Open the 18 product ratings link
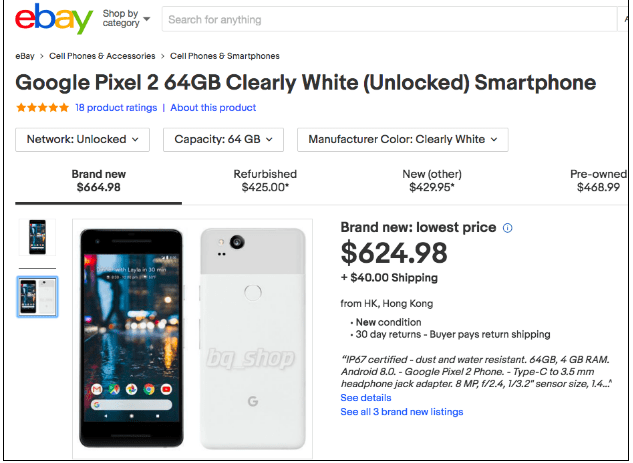Image resolution: width=633 pixels, height=463 pixels. point(116,108)
